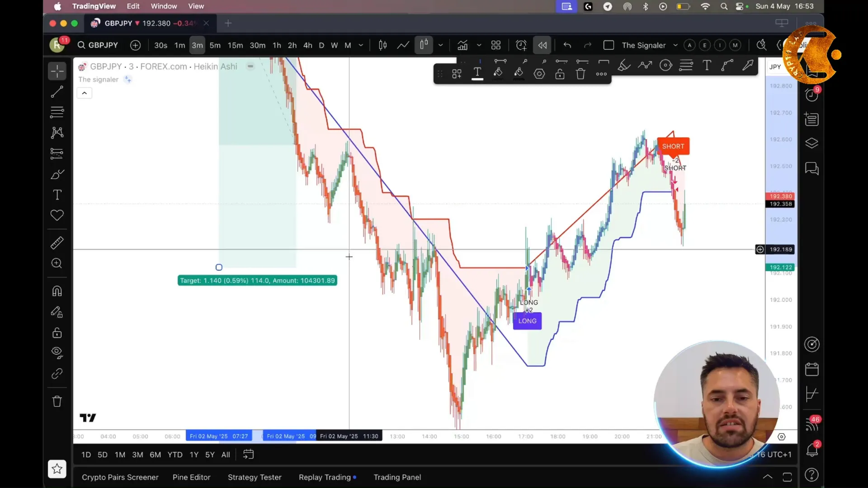The width and height of the screenshot is (868, 488).
Task: Undo the last chart action
Action: point(567,45)
